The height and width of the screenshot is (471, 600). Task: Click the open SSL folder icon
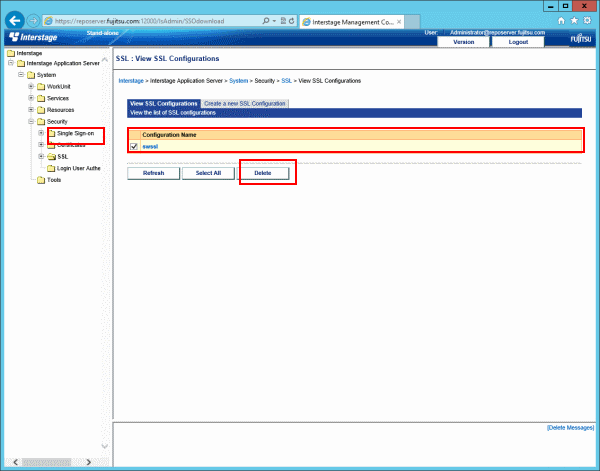point(51,157)
